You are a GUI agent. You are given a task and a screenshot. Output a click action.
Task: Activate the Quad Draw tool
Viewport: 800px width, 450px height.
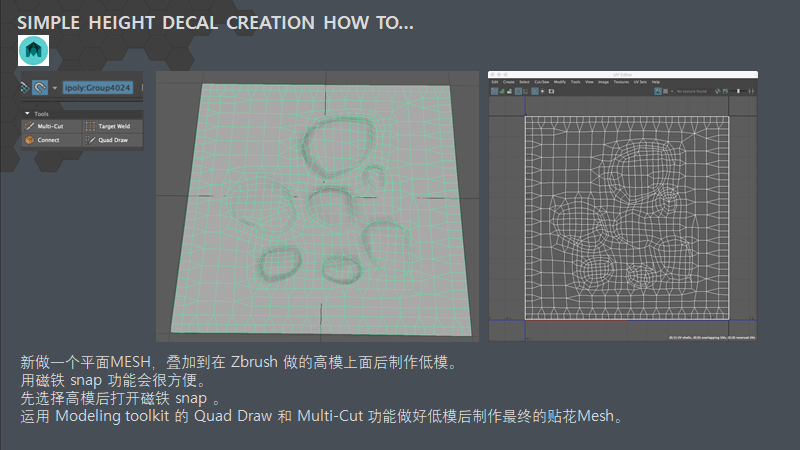pos(111,140)
